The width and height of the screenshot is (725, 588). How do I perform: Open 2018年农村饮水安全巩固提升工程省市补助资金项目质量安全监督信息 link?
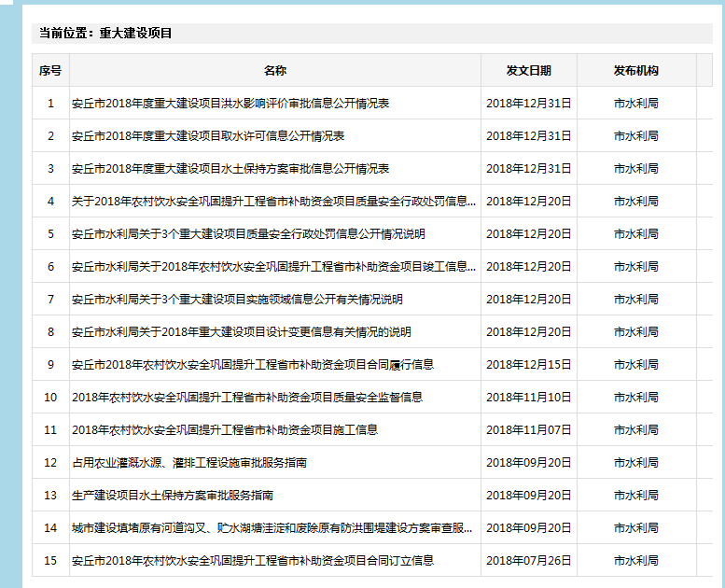click(247, 398)
